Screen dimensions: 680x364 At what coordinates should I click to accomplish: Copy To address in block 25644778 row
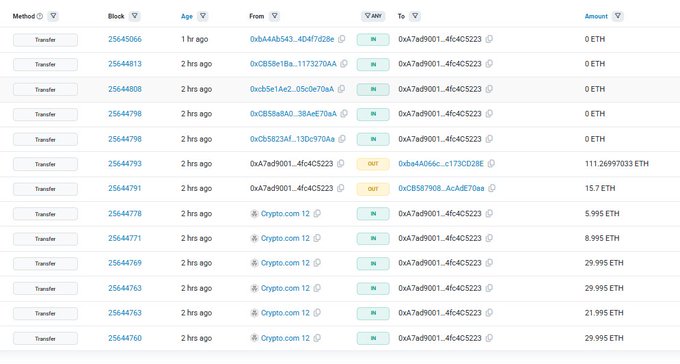pos(489,213)
